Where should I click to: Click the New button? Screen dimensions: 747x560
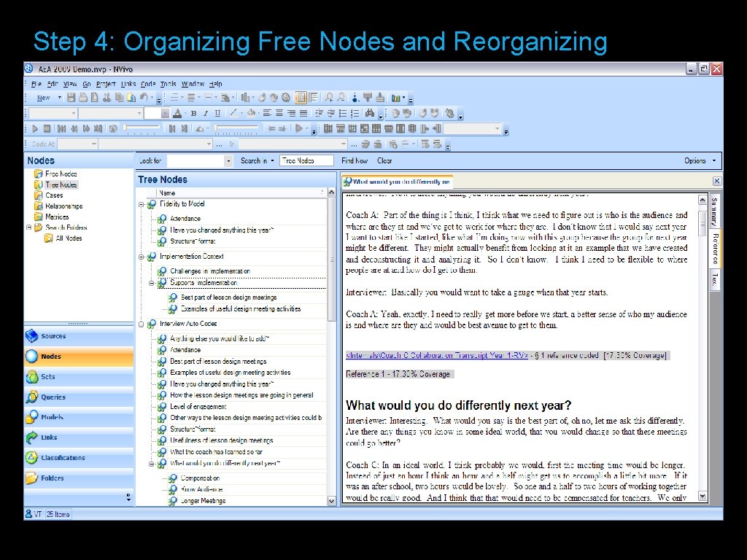point(43,98)
